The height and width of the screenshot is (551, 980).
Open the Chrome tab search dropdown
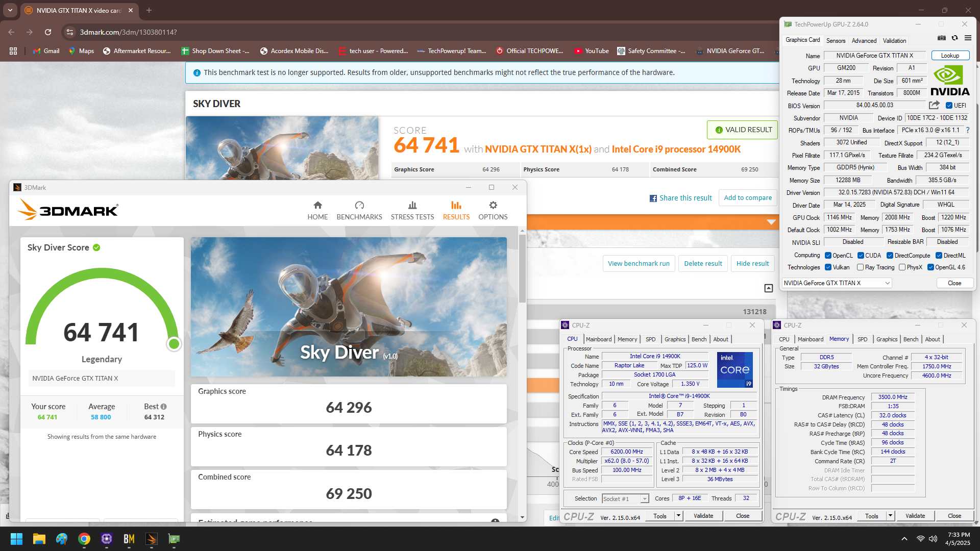coord(10,10)
